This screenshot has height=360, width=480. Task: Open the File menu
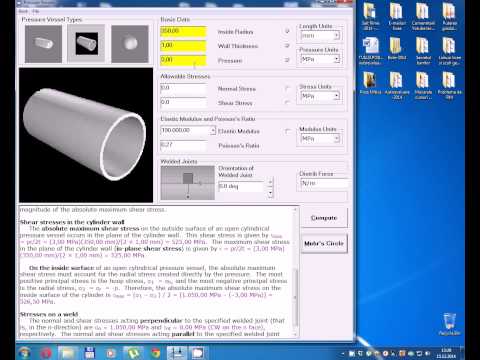pyautogui.click(x=36, y=11)
